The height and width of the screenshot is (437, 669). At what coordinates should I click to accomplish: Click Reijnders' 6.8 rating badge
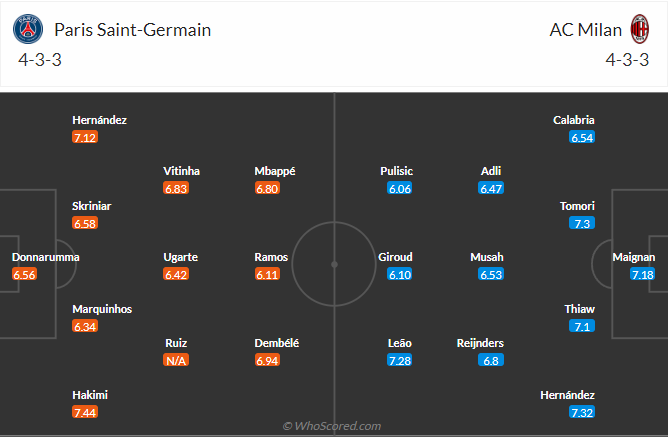(491, 360)
